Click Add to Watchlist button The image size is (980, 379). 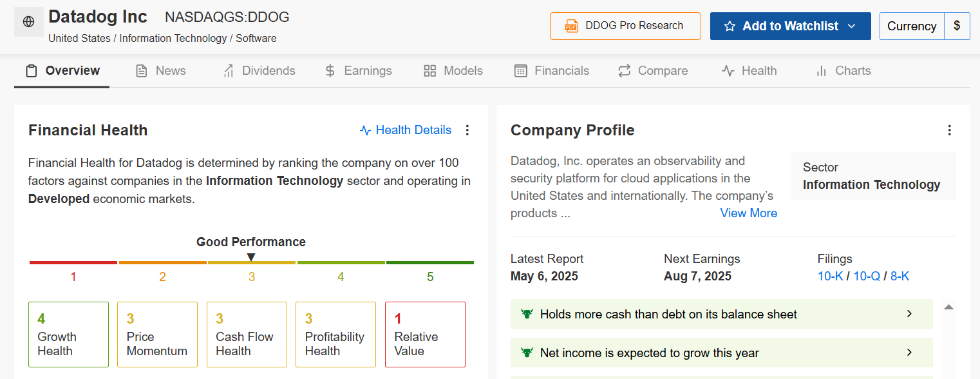790,26
